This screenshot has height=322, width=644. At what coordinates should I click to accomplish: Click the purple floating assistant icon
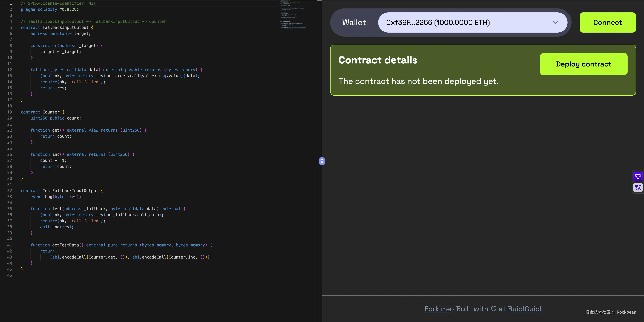[638, 176]
